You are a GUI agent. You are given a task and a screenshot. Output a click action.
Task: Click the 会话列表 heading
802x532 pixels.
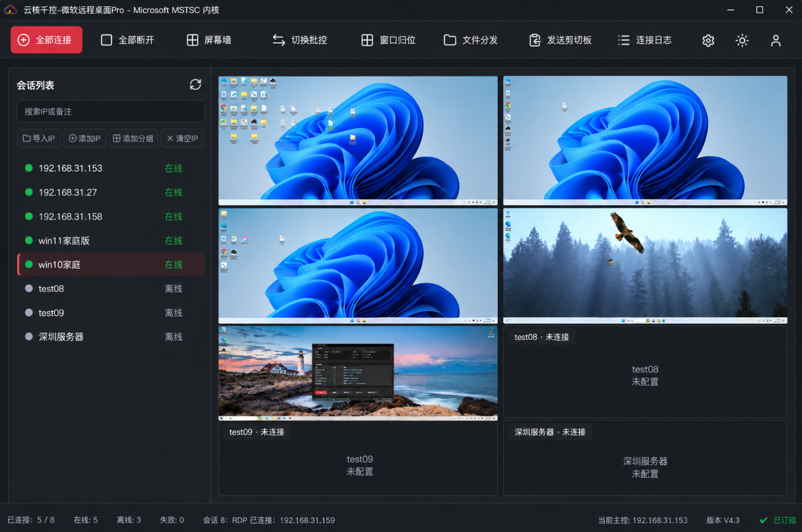click(36, 85)
